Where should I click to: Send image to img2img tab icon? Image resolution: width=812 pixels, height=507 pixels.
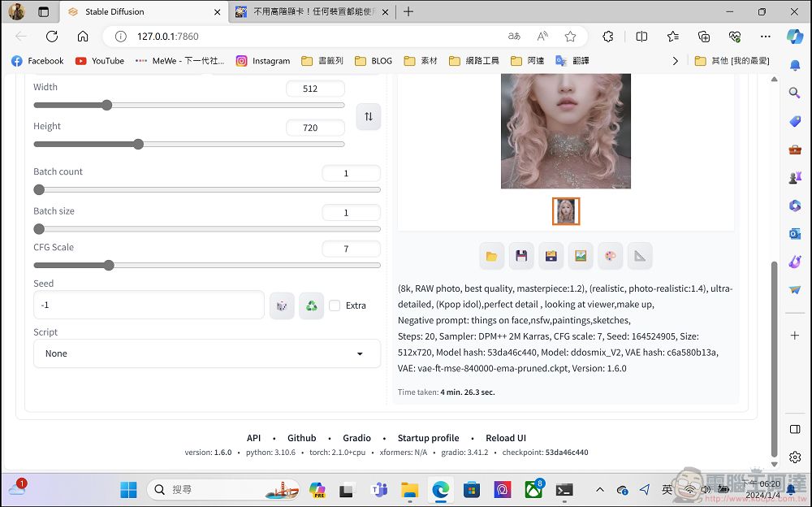click(x=581, y=256)
